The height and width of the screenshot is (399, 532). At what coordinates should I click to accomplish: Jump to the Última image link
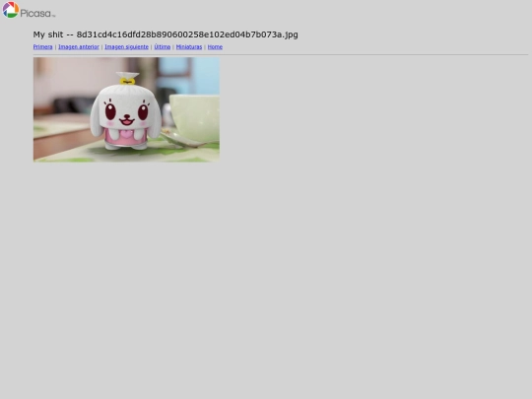163,47
